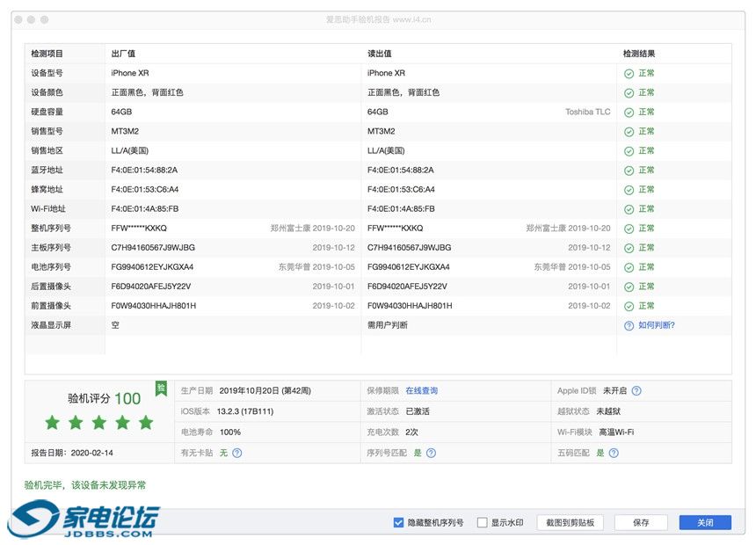Click the question icon before 如何判断?
This screenshot has height=545, width=756.
(629, 325)
